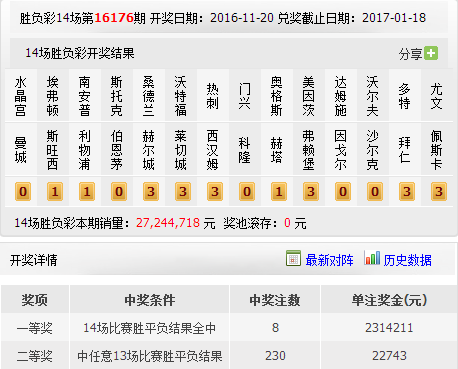Click away team 因戈尔
Screen dimensions: 458x369
click(341, 150)
